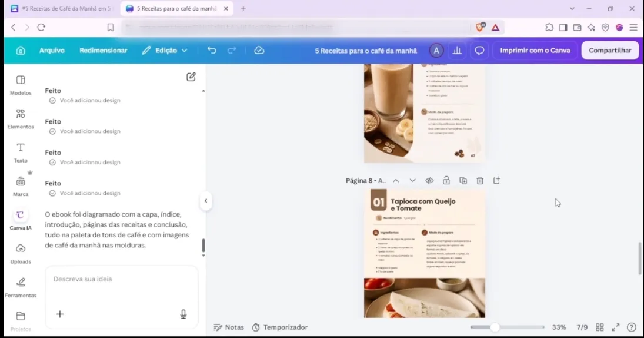644x338 pixels.
Task: Open the Ferramentas panel
Action: coord(21,287)
